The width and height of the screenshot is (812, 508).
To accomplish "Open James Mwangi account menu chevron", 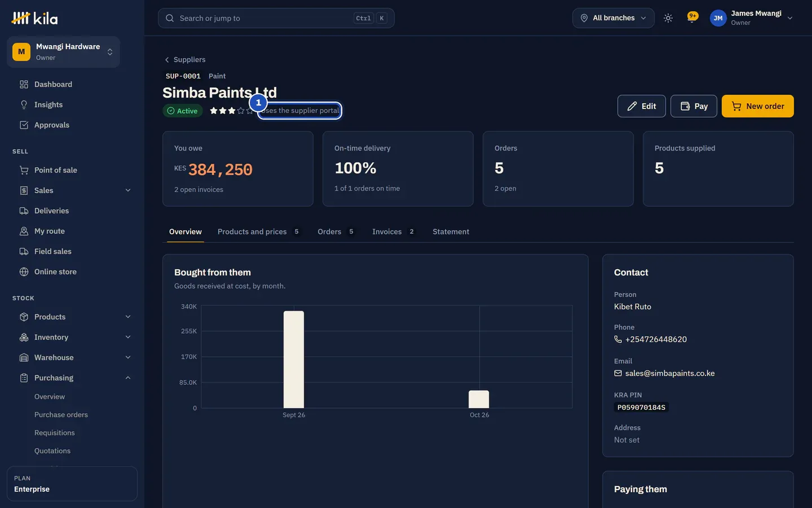I will [x=790, y=18].
